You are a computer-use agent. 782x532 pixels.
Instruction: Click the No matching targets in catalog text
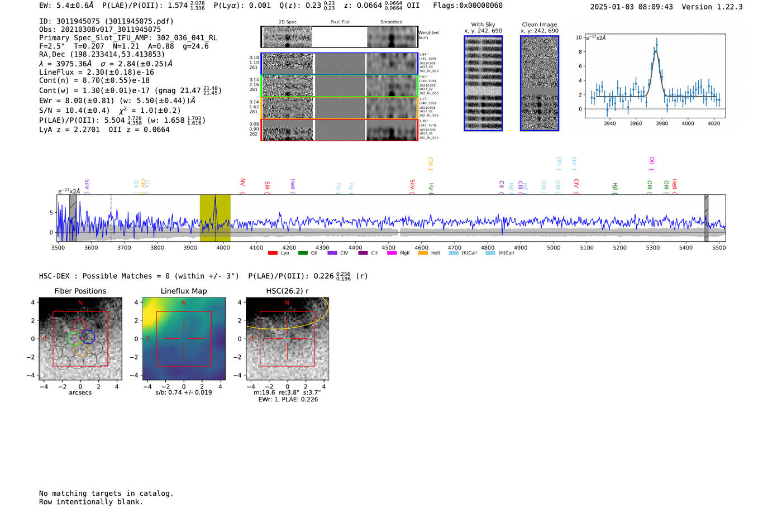(x=106, y=493)
